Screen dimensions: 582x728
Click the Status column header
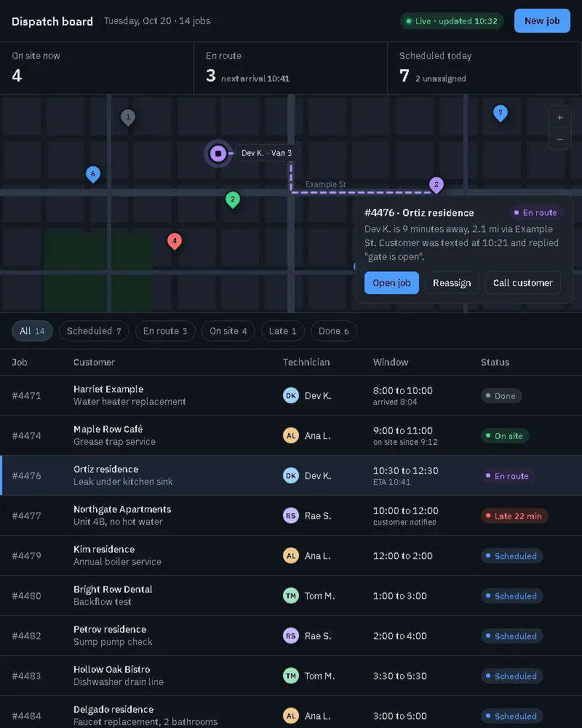tap(495, 362)
